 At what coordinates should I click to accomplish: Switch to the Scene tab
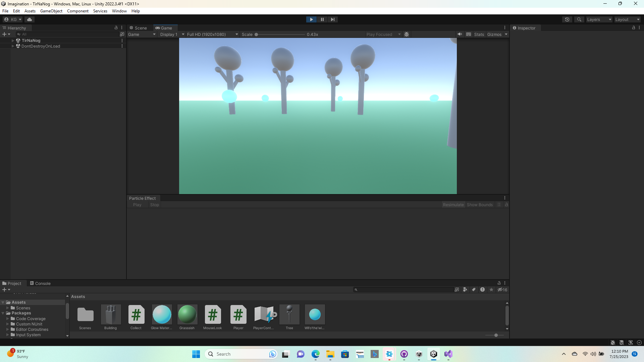tap(139, 28)
